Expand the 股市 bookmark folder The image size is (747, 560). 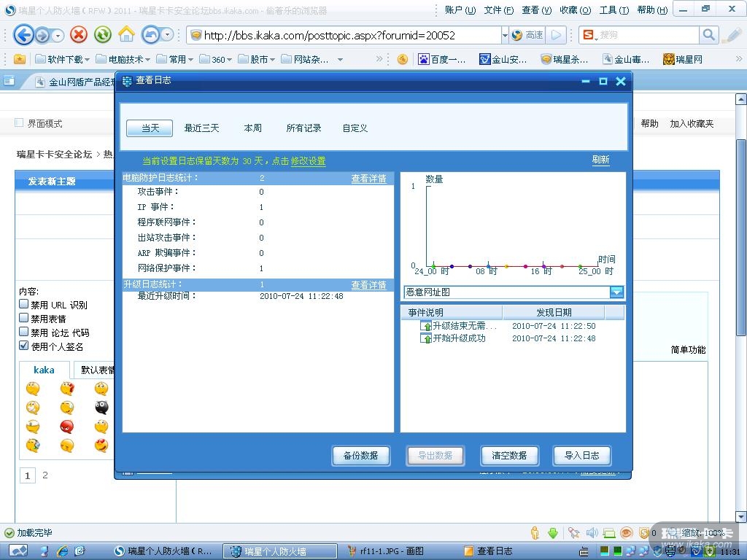pyautogui.click(x=256, y=59)
